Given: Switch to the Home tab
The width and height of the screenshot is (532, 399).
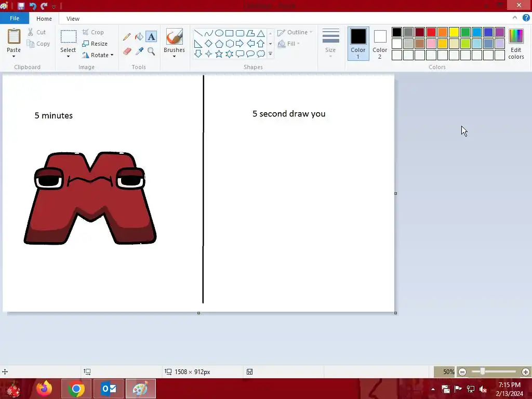Looking at the screenshot, I should 44,19.
